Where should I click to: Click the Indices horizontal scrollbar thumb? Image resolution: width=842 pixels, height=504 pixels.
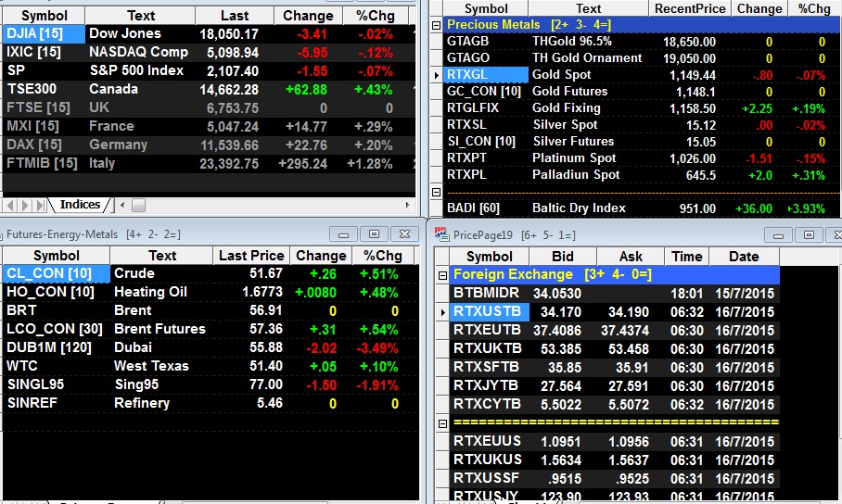point(138,205)
